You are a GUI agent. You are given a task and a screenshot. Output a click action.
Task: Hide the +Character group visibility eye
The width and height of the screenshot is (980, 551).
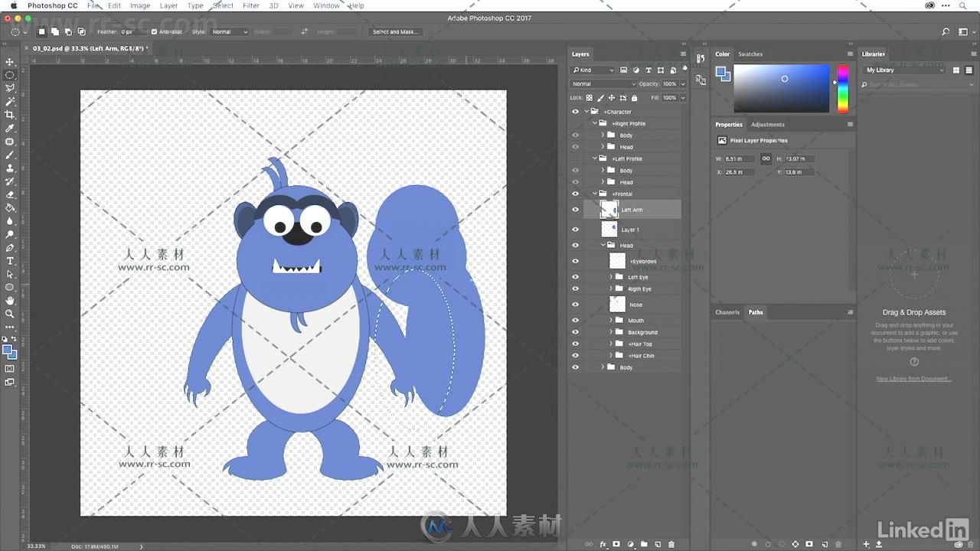pyautogui.click(x=576, y=112)
